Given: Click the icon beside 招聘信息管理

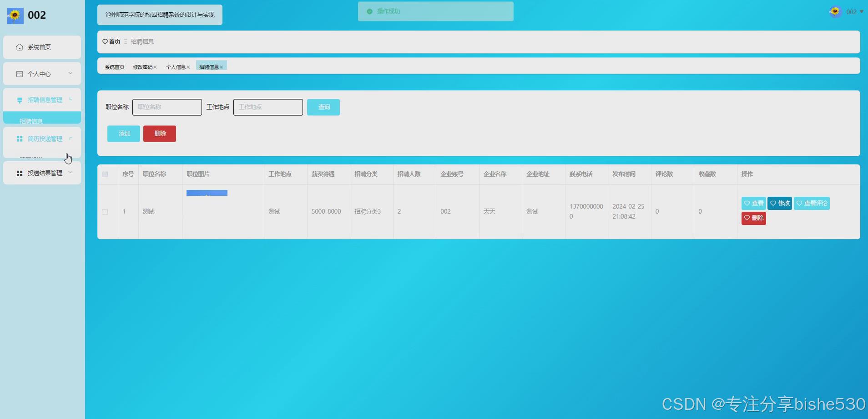Looking at the screenshot, I should click(x=20, y=100).
